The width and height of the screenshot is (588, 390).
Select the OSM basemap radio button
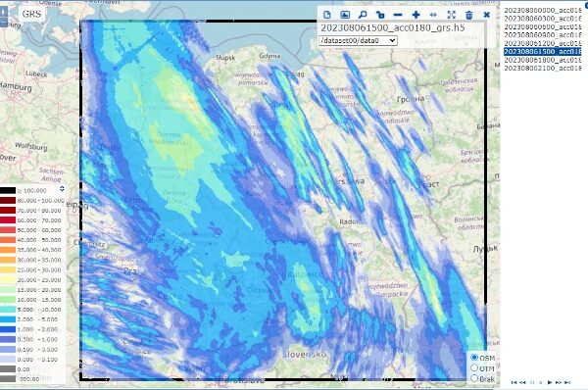(x=474, y=358)
